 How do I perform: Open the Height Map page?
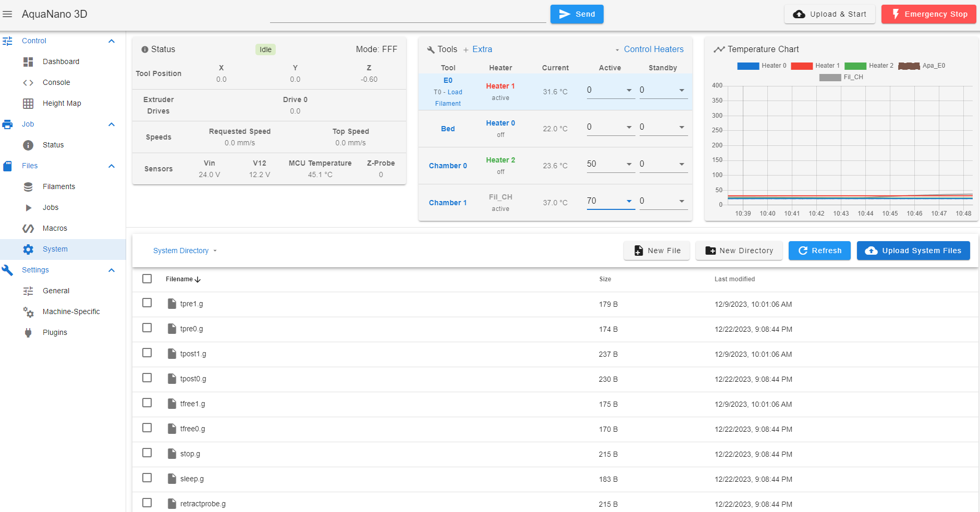63,103
